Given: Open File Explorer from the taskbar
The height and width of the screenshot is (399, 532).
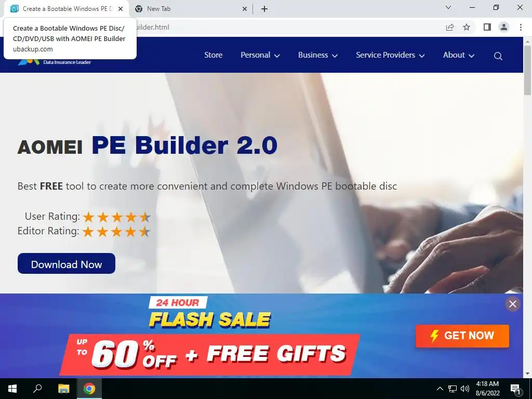Looking at the screenshot, I should 63,389.
